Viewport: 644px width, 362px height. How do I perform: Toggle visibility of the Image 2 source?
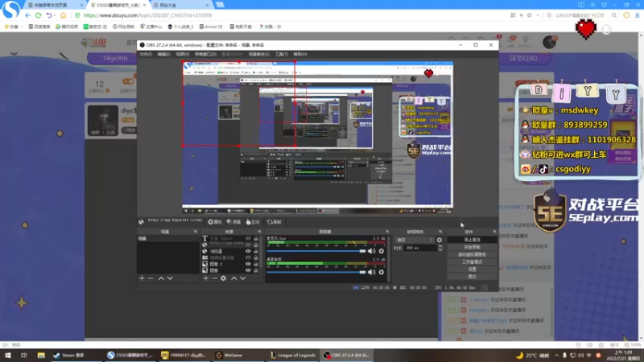click(248, 264)
